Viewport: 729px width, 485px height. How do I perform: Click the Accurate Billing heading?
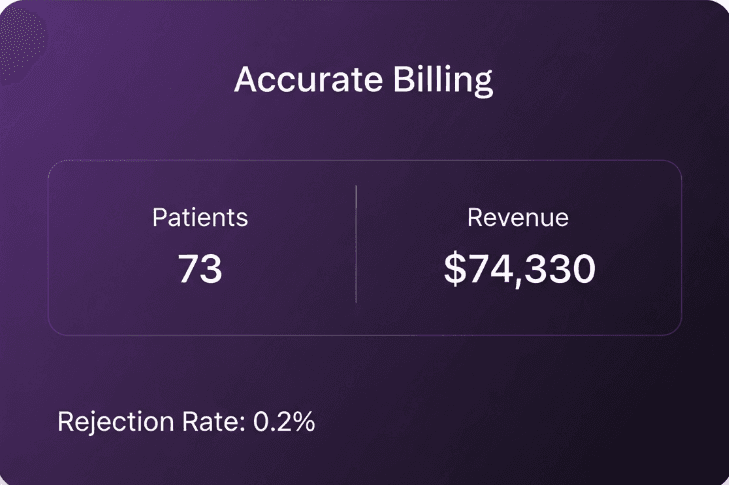click(x=364, y=80)
